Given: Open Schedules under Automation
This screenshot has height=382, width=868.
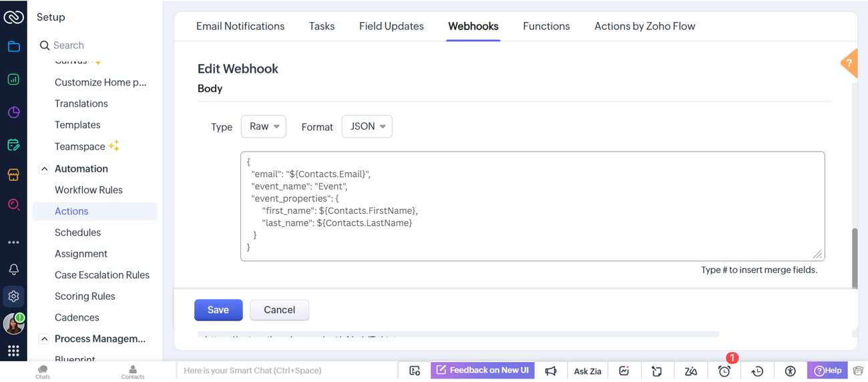Looking at the screenshot, I should click(77, 232).
